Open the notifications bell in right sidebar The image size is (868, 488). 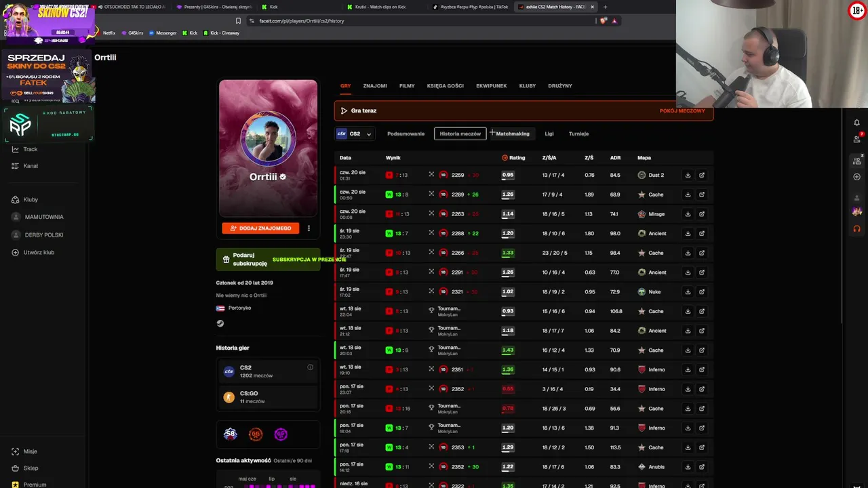pyautogui.click(x=856, y=123)
